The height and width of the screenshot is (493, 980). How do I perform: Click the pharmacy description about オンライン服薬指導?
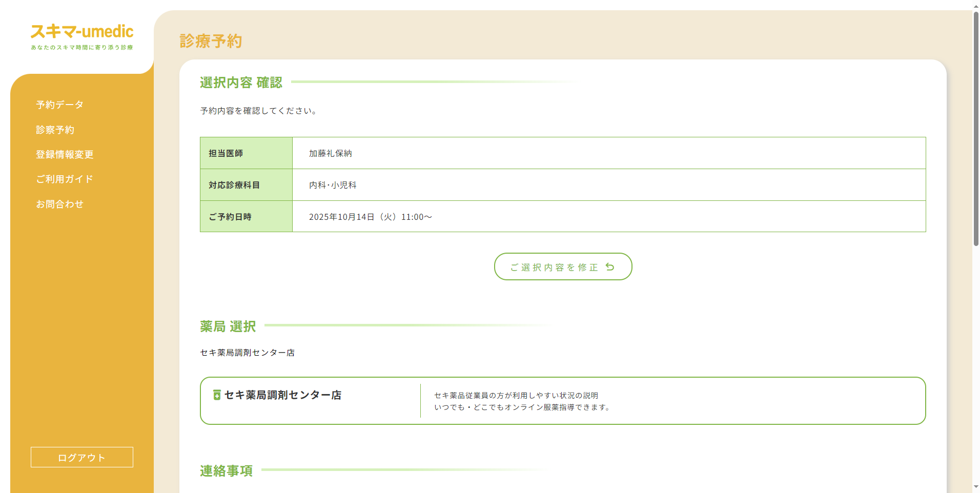pyautogui.click(x=522, y=407)
